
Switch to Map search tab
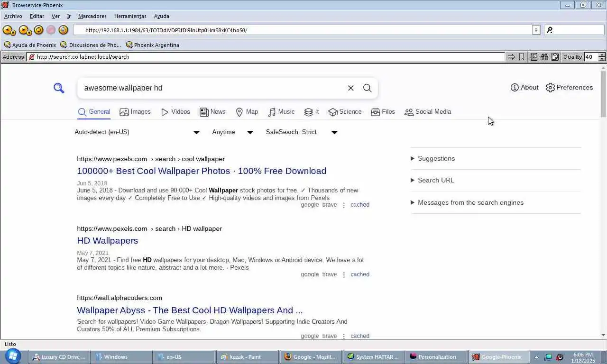click(247, 112)
